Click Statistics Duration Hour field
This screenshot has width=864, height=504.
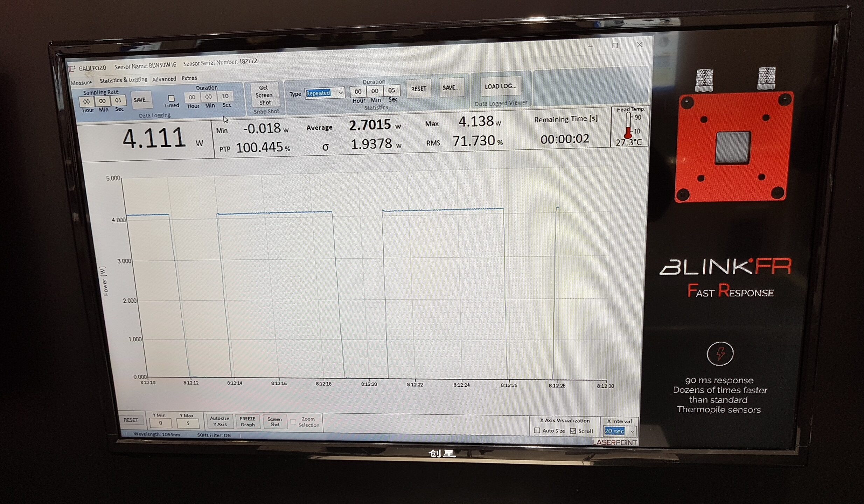[358, 92]
